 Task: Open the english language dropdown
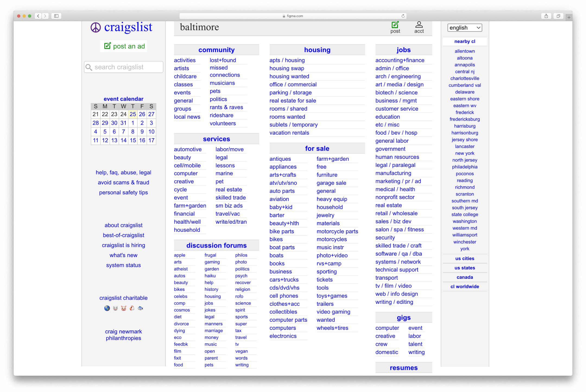click(464, 28)
